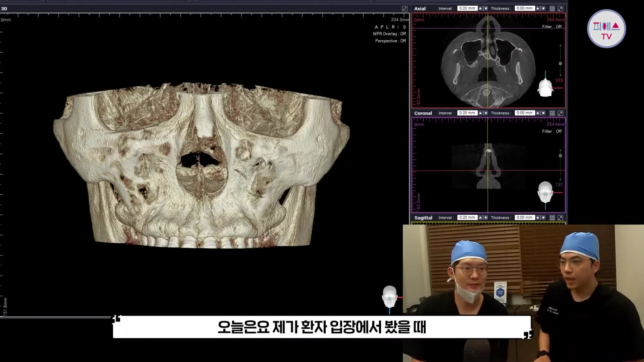
Task: Select the I orientation view button
Action: (398, 27)
